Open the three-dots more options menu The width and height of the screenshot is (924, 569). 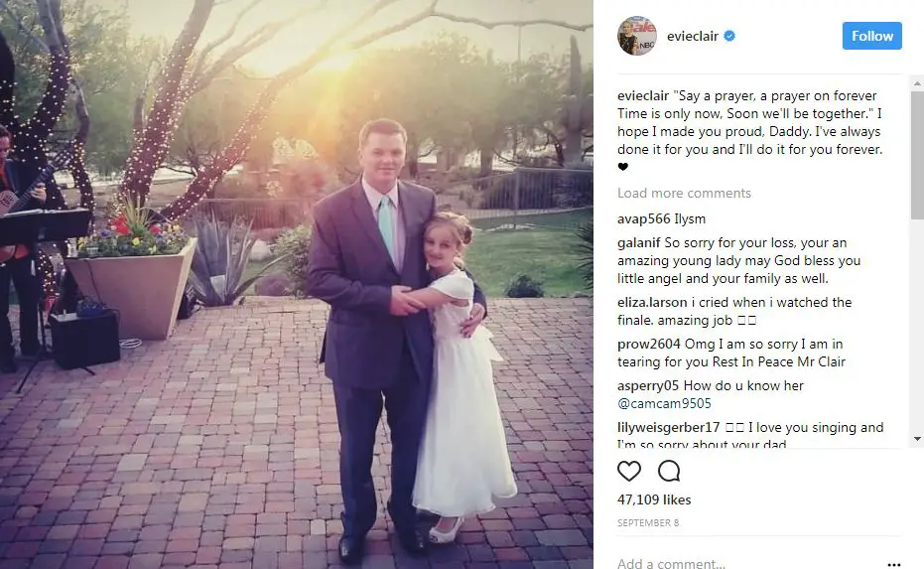coord(893,564)
